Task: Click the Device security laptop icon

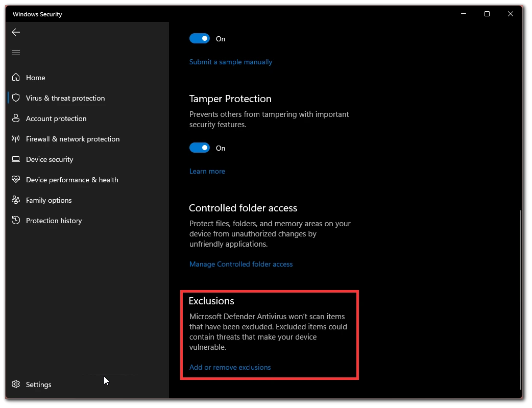Action: tap(16, 159)
